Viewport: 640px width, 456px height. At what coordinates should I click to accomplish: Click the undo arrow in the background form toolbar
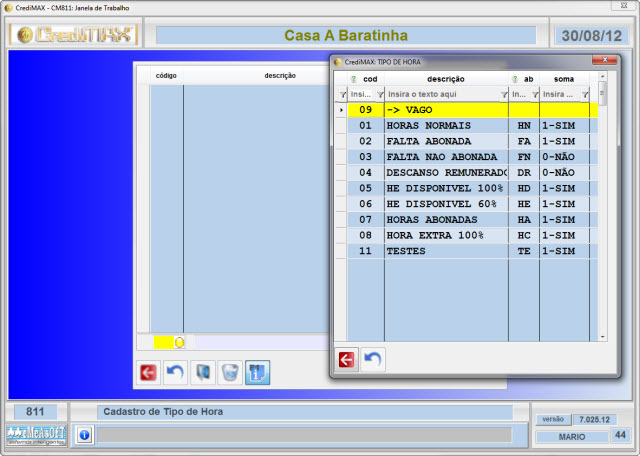pos(175,372)
